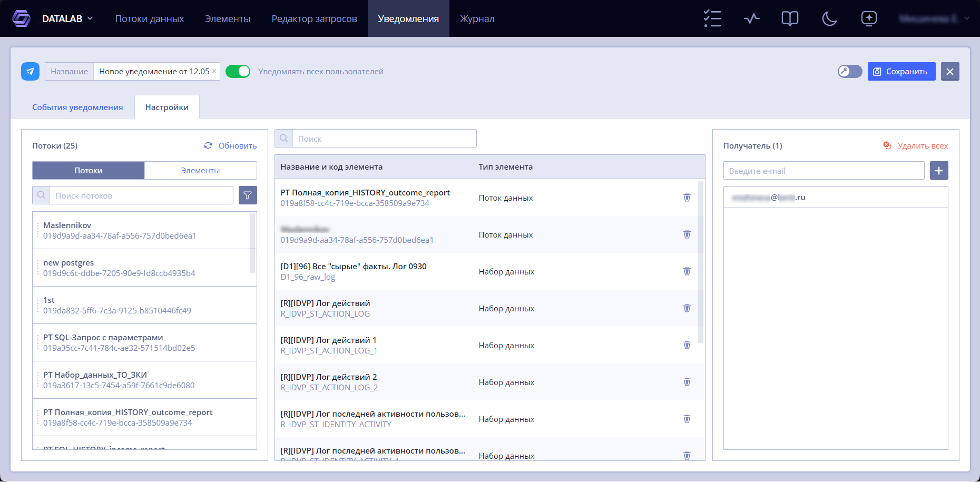Remove PT Полная_копия_HISTORY_outcome_report row via trash icon
The image size is (980, 482).
click(x=687, y=198)
